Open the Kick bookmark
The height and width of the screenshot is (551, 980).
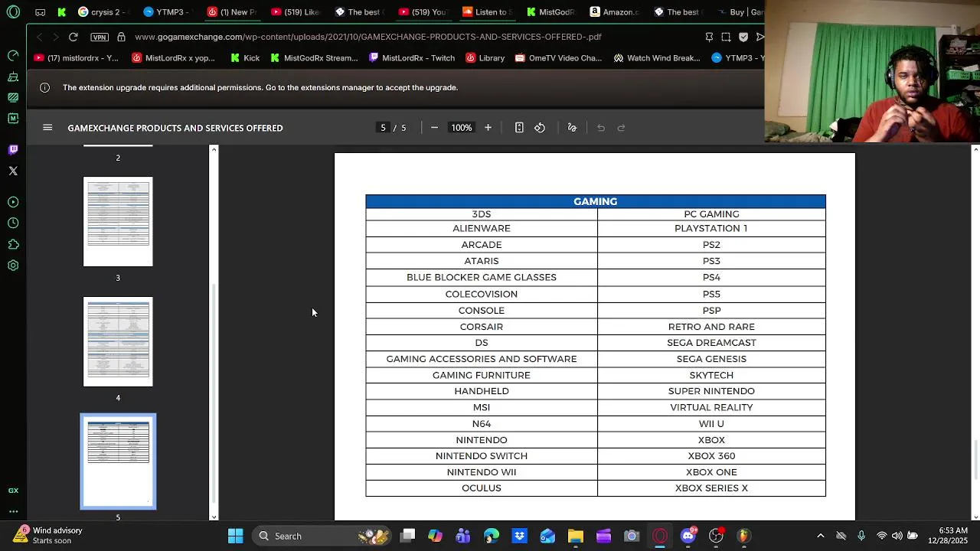(x=245, y=58)
